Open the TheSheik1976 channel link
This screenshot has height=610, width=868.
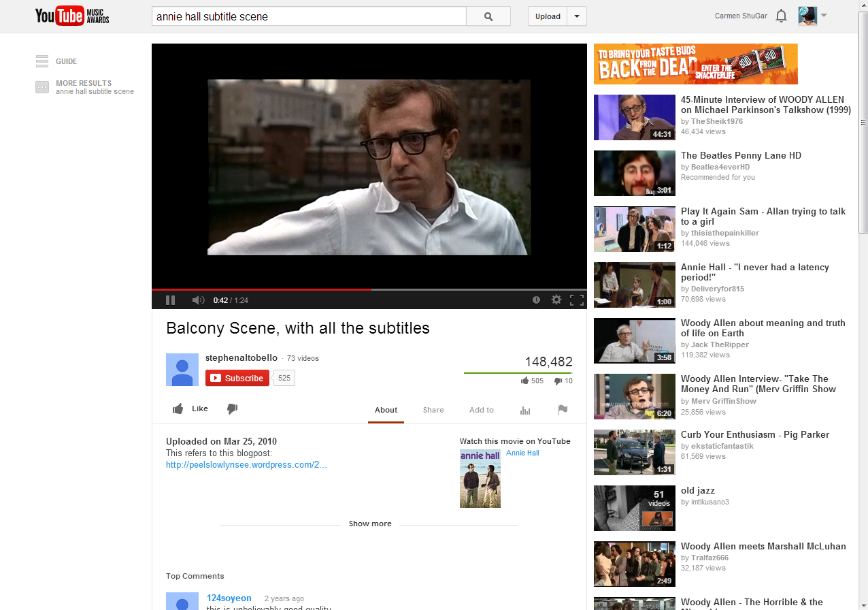pos(717,121)
